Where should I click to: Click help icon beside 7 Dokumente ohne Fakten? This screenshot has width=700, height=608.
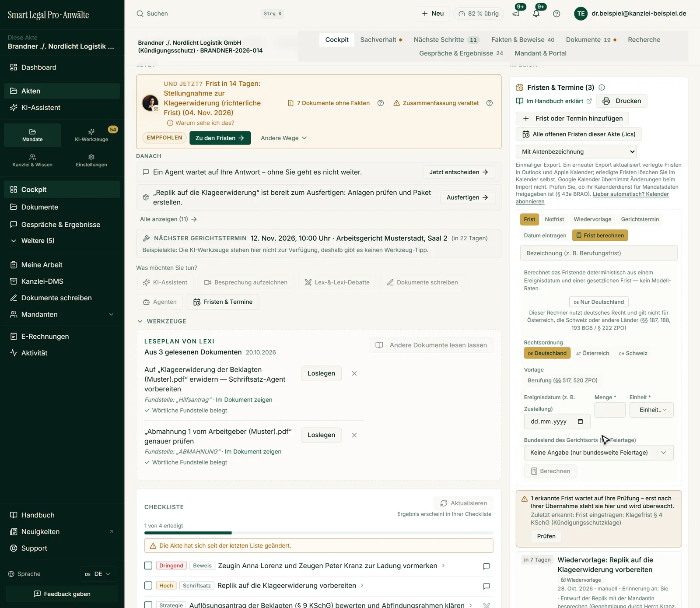[381, 103]
